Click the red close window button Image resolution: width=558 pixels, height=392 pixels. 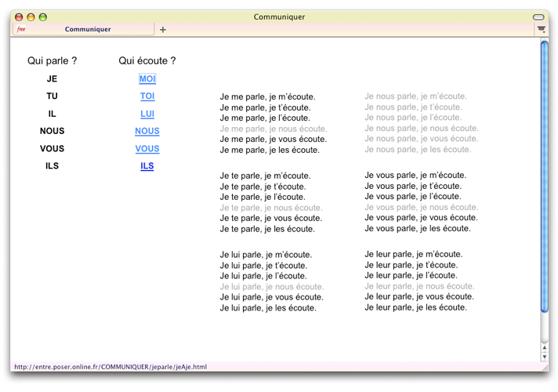pyautogui.click(x=19, y=16)
